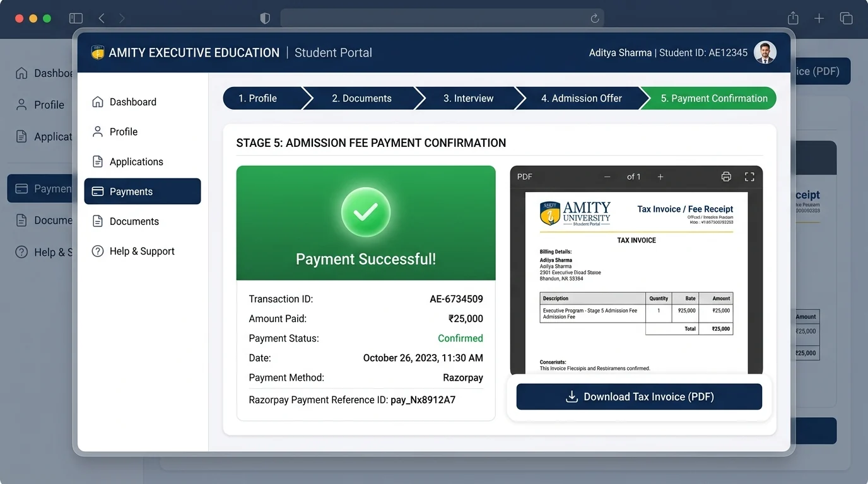Show the browser tab overview icon
The width and height of the screenshot is (868, 484).
tap(846, 18)
